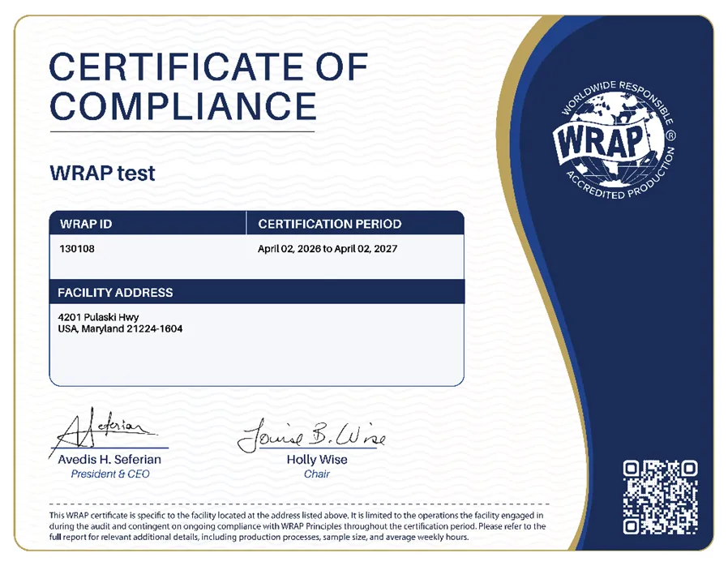Select address line USA, Maryland 21224-1604
Image resolution: width=728 pixels, height=566 pixels.
tap(120, 329)
